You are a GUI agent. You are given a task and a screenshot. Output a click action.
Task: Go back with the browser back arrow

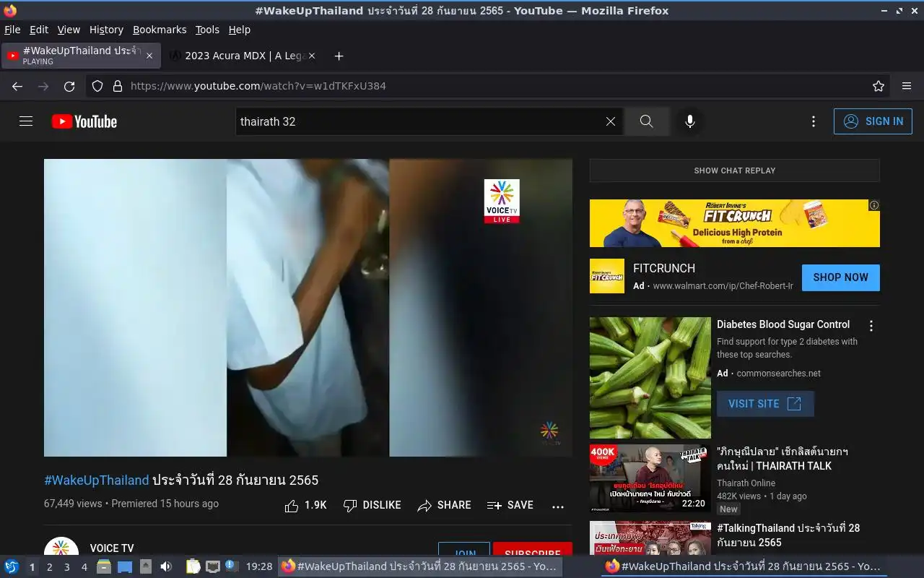point(17,86)
